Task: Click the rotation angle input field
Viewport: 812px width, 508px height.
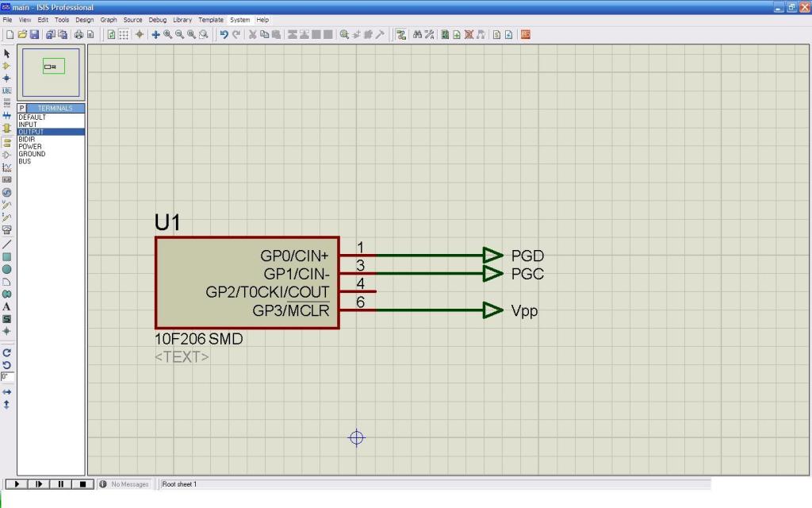Action: [x=7, y=377]
